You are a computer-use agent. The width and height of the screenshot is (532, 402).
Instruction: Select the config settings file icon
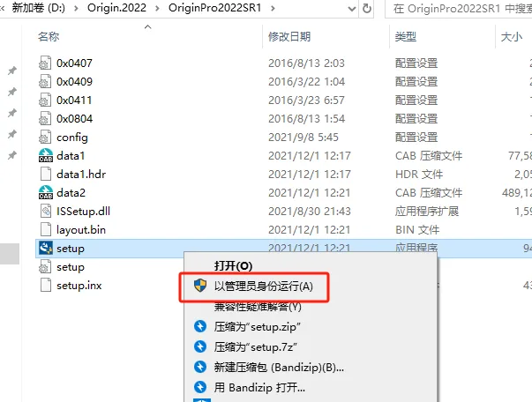[46, 137]
